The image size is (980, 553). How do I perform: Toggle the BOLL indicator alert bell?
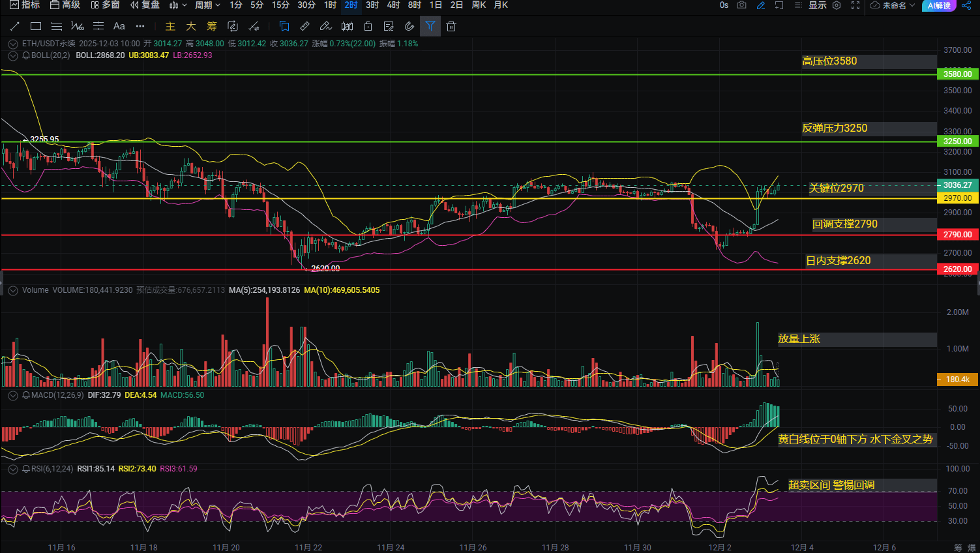click(x=26, y=56)
